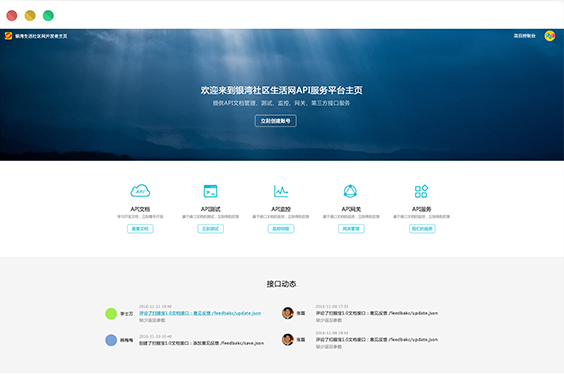Click the gray note under the 18:43 entry
This screenshot has width=564, height=383.
tap(329, 347)
